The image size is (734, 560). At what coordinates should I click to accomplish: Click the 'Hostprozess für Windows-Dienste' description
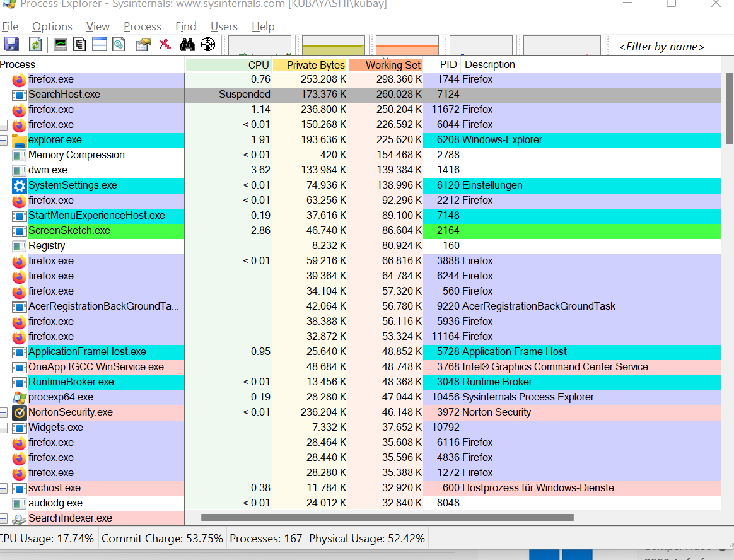(538, 488)
